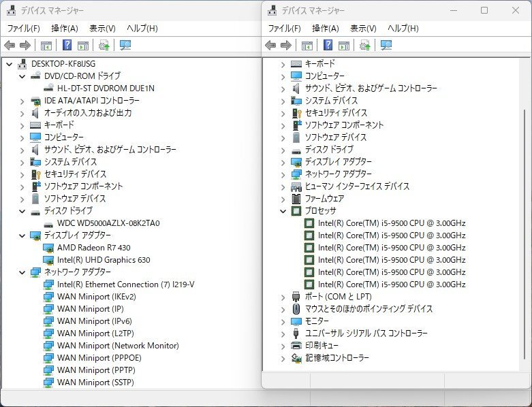Collapse プロセッサ in right window
The image size is (532, 407).
click(x=283, y=211)
